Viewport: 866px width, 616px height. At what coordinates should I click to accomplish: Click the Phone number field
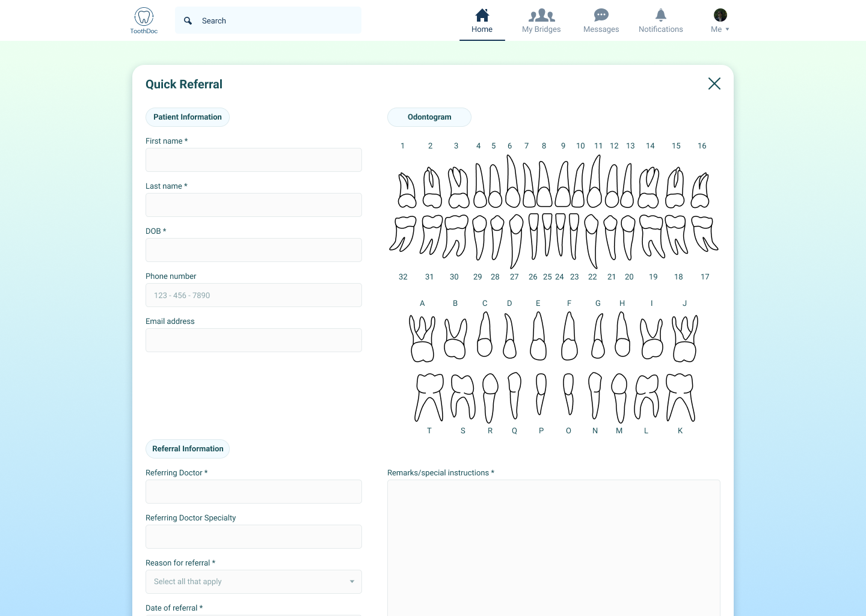254,295
